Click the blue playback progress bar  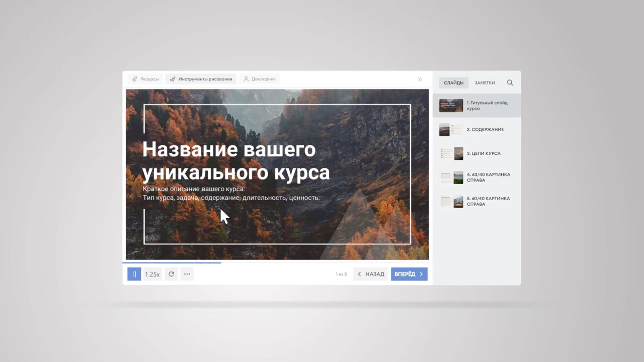(x=172, y=262)
